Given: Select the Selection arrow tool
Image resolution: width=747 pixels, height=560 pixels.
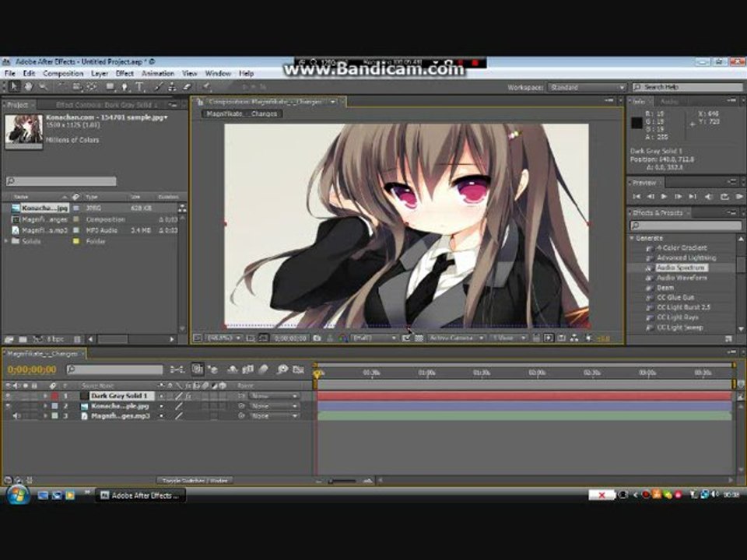Looking at the screenshot, I should [14, 86].
